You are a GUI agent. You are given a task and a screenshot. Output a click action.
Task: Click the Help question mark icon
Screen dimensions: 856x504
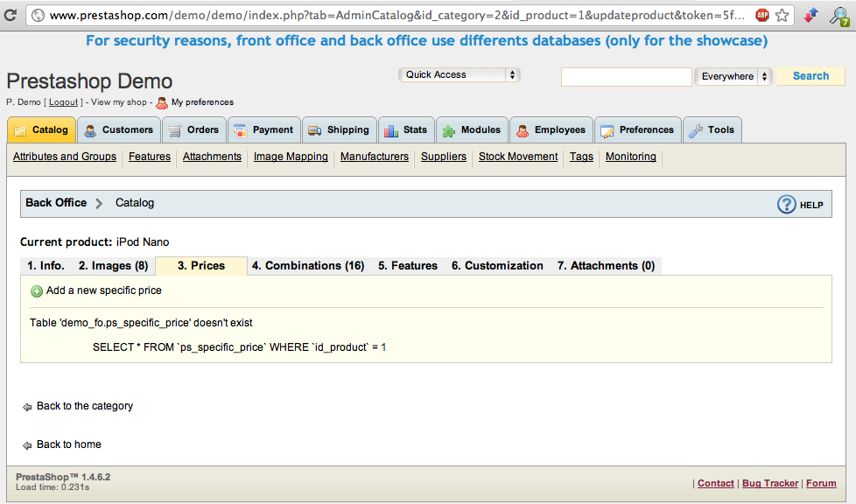(786, 205)
